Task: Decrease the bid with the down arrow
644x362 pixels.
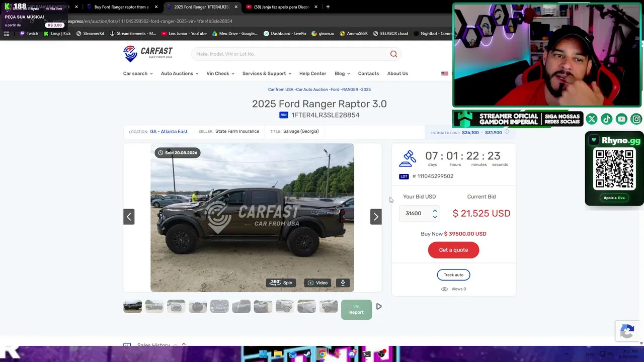Action: (435, 217)
